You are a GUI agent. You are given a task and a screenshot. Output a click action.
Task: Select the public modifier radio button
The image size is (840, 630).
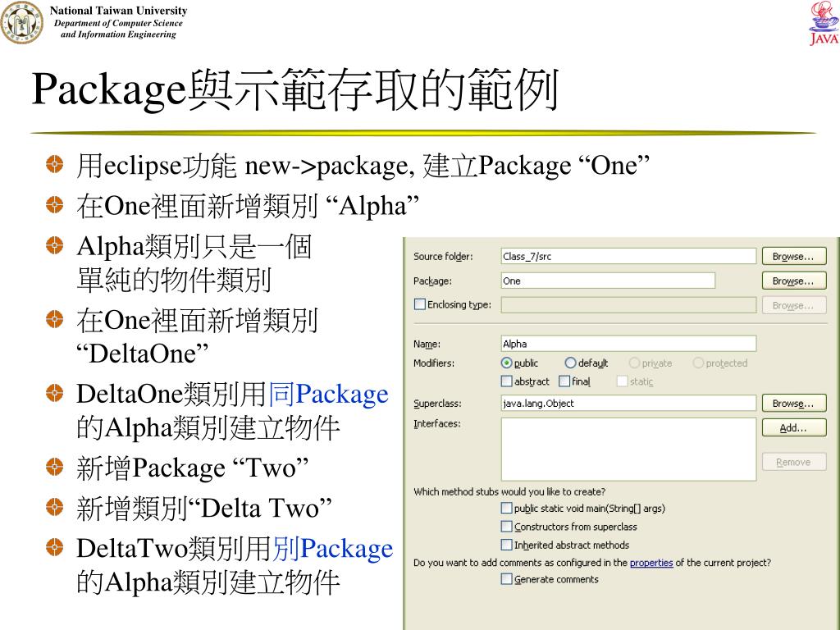[x=506, y=363]
